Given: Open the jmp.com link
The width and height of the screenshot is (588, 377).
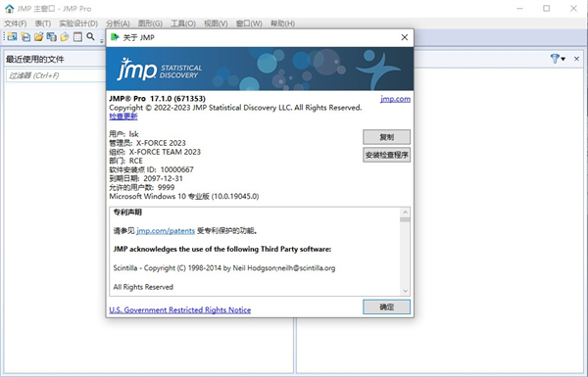Looking at the screenshot, I should click(395, 99).
